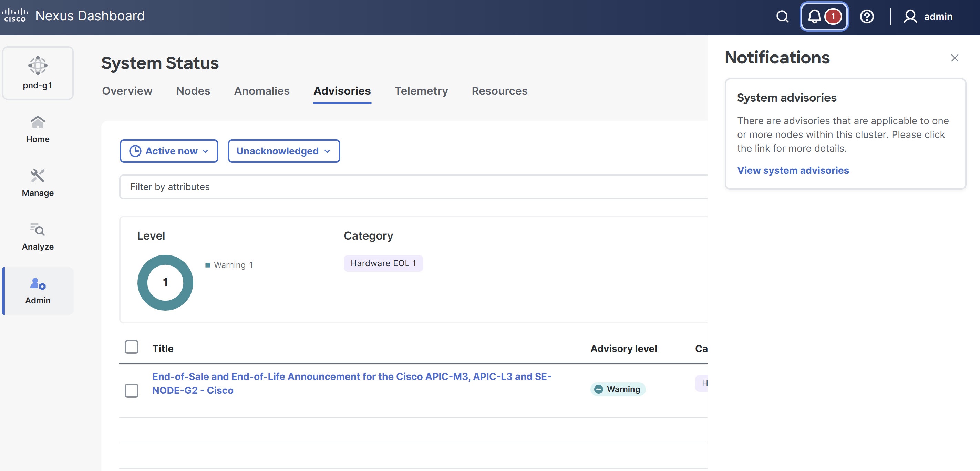Click the donut chart center count 1
Screen dimensions: 980x471
tap(165, 282)
